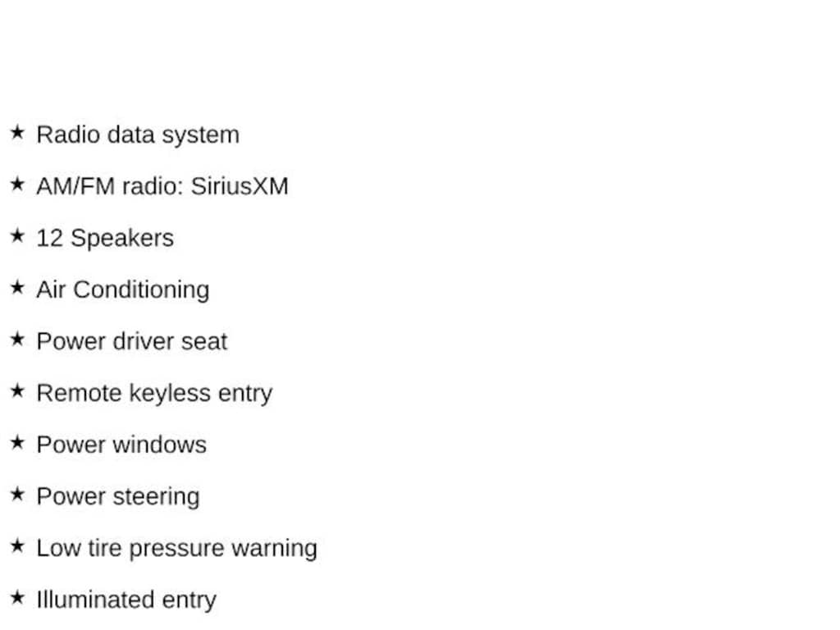Click the star next to AM/FM radio: SiriusXM
This screenshot has height=630, width=840.
(x=17, y=184)
